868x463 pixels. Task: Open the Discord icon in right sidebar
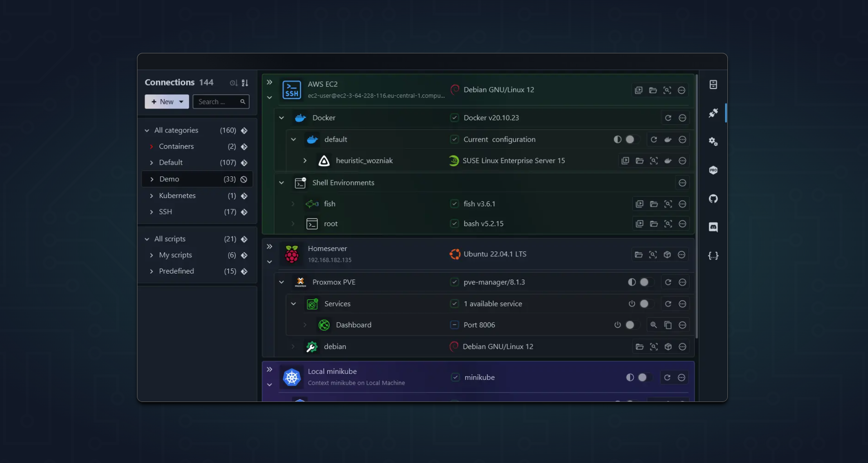[713, 227]
